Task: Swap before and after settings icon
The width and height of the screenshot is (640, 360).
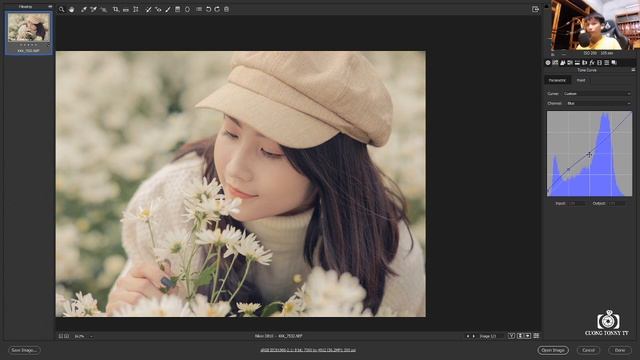Action: click(520, 336)
